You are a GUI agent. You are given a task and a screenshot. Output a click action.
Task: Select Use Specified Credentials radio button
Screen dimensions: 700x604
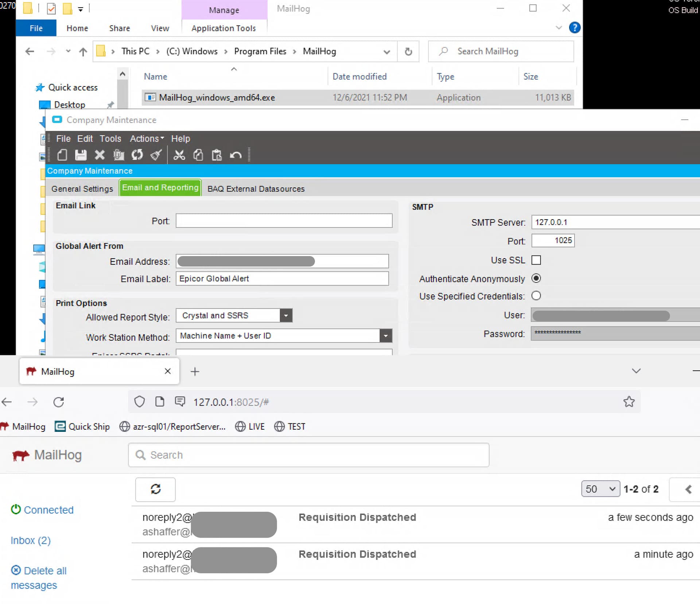point(536,295)
